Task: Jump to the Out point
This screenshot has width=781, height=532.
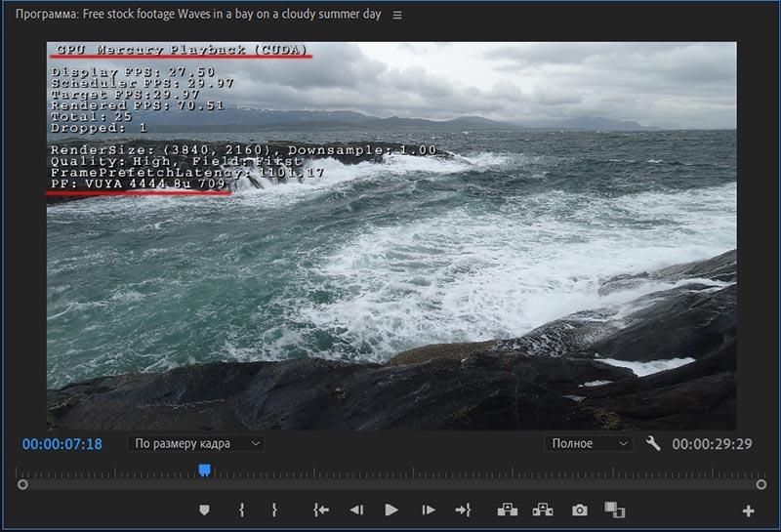Action: 463,510
